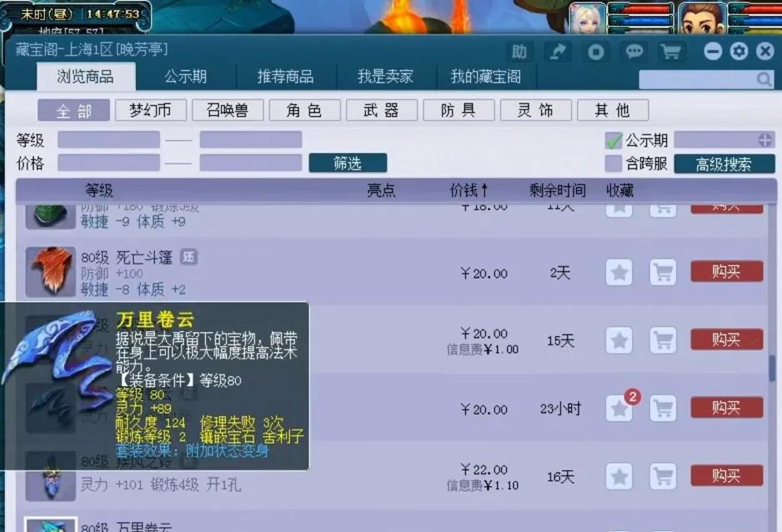Click the magnifier icon in search box
Image resolution: width=782 pixels, height=532 pixels.
tap(764, 79)
